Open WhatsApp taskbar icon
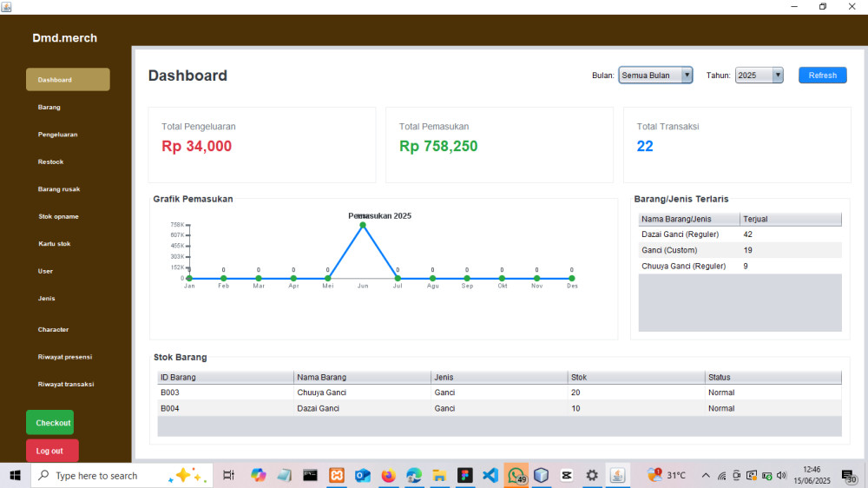The image size is (868, 488). pyautogui.click(x=516, y=475)
